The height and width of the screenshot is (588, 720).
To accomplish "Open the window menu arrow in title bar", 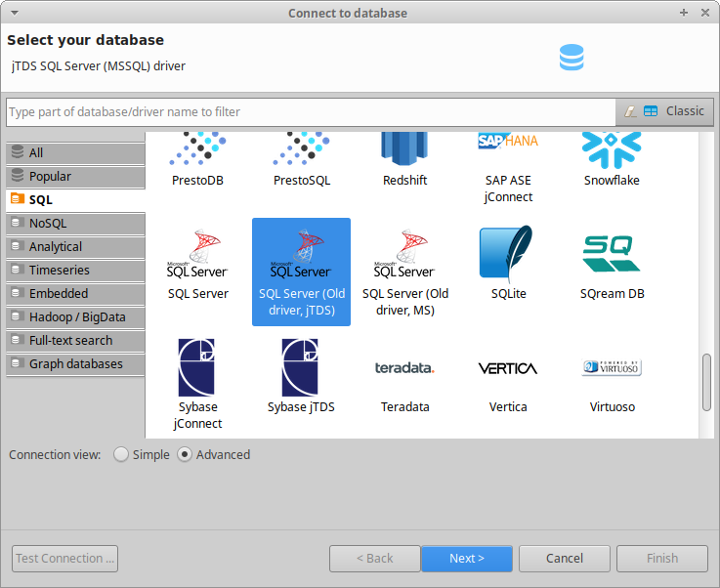I will [x=15, y=13].
